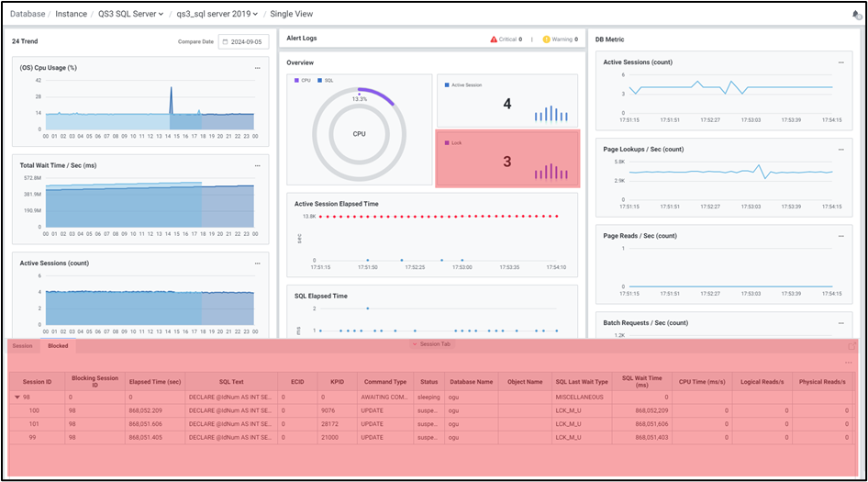Collapse the session 98 tree row
868x482 pixels.
point(16,398)
